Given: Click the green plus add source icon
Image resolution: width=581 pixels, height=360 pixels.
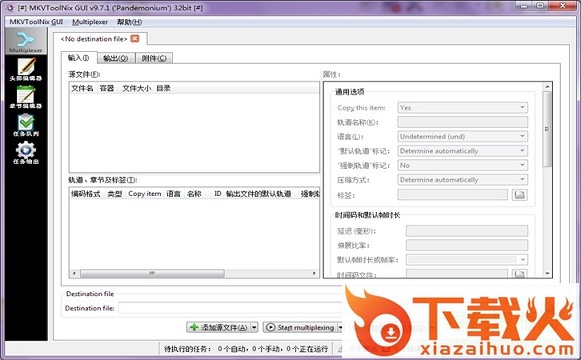Looking at the screenshot, I should (x=194, y=327).
